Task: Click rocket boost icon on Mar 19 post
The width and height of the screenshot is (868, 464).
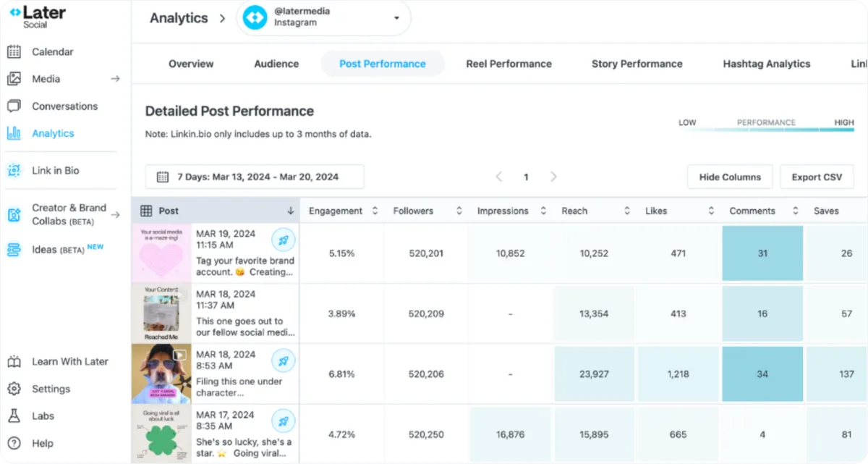Action: coord(283,240)
